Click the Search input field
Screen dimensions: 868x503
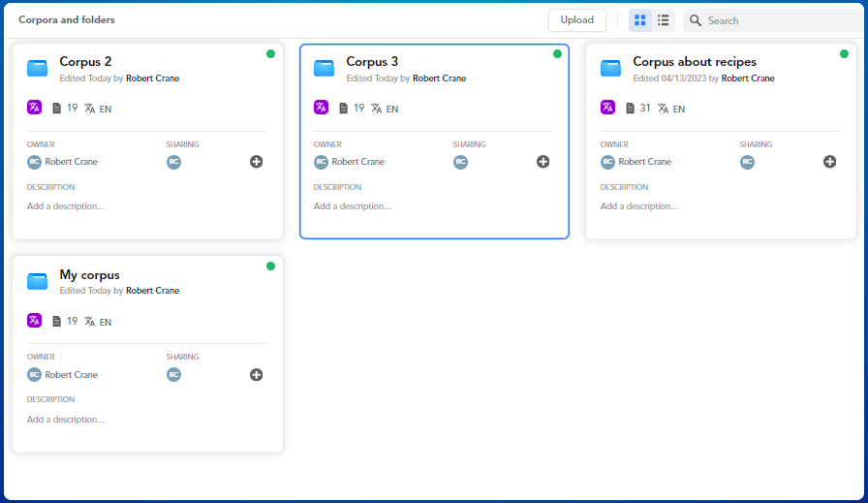click(775, 20)
